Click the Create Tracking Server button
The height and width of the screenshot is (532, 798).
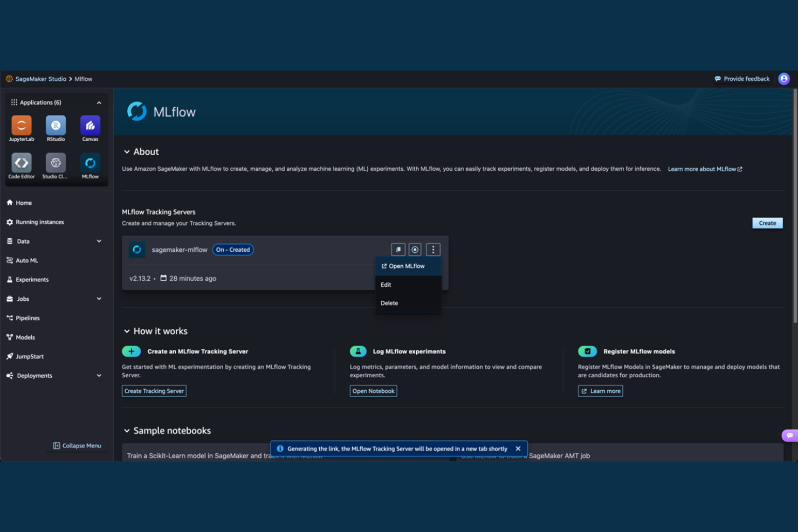(x=154, y=391)
